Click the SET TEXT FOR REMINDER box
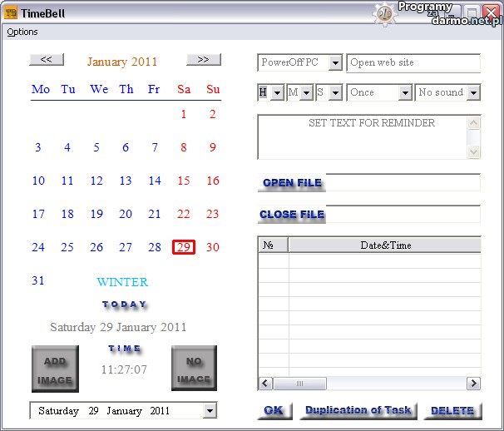This screenshot has height=431, width=504. coord(363,136)
